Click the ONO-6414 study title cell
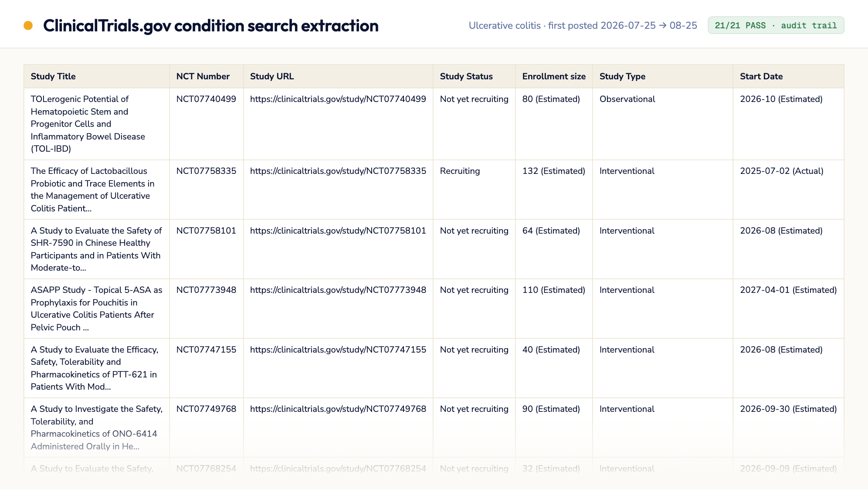Image resolution: width=868 pixels, height=489 pixels. pos(97,428)
